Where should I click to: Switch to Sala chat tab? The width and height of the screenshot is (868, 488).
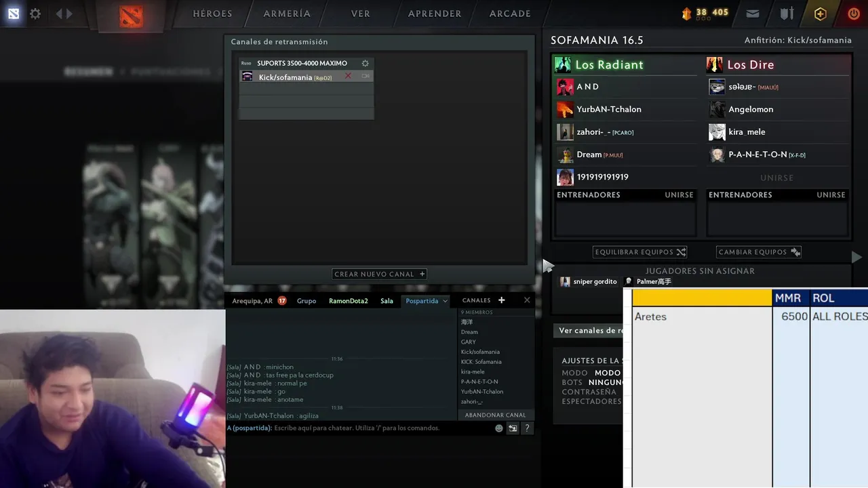[x=387, y=301]
